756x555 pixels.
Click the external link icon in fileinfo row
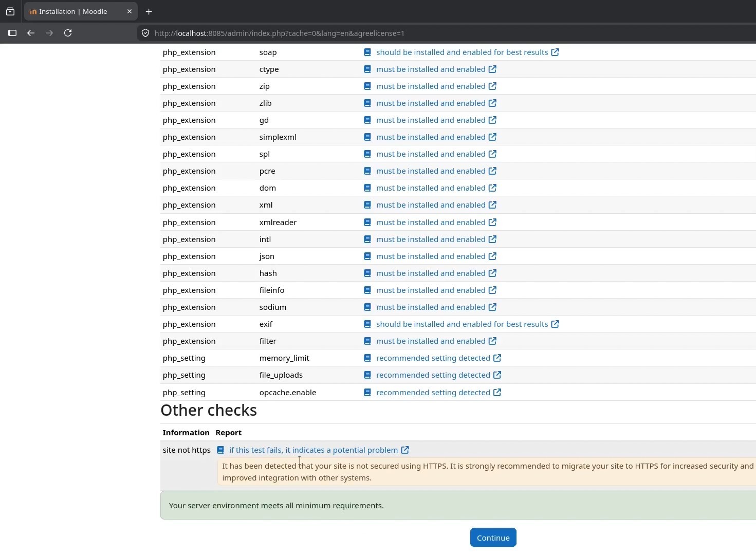click(x=492, y=290)
